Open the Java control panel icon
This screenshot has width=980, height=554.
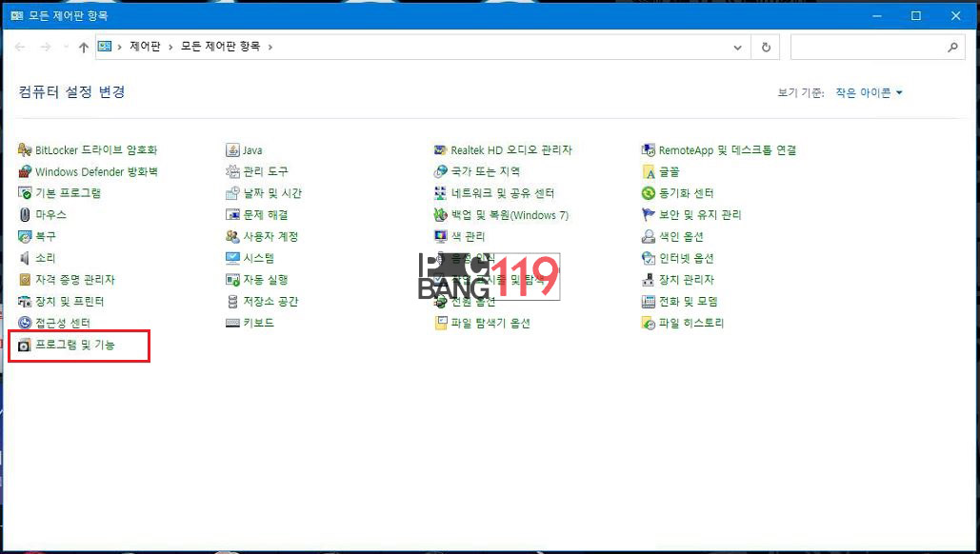point(232,150)
